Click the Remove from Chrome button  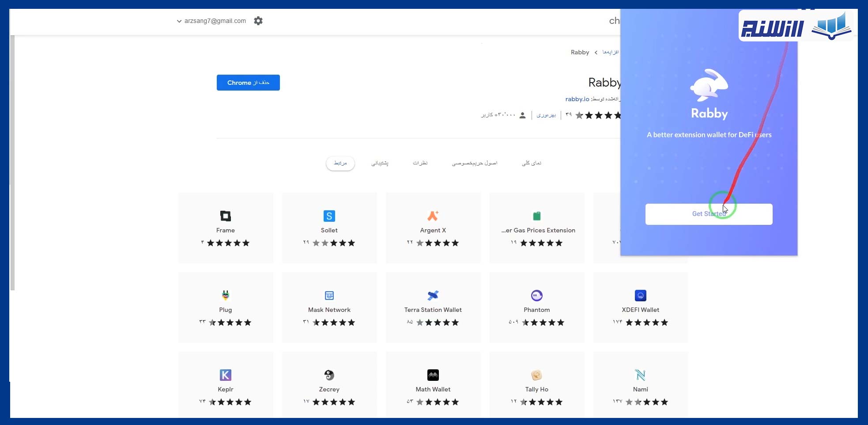click(x=248, y=83)
